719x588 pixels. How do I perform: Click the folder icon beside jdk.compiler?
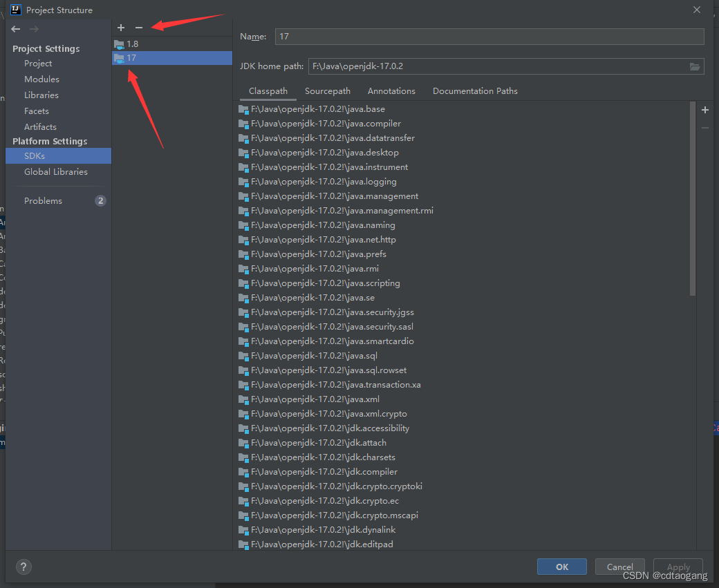coord(243,472)
